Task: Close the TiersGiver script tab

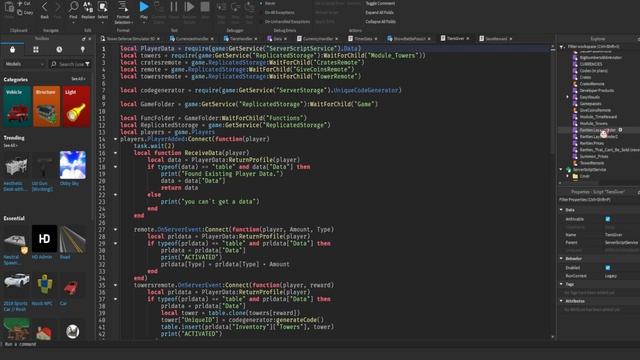Action: point(468,38)
